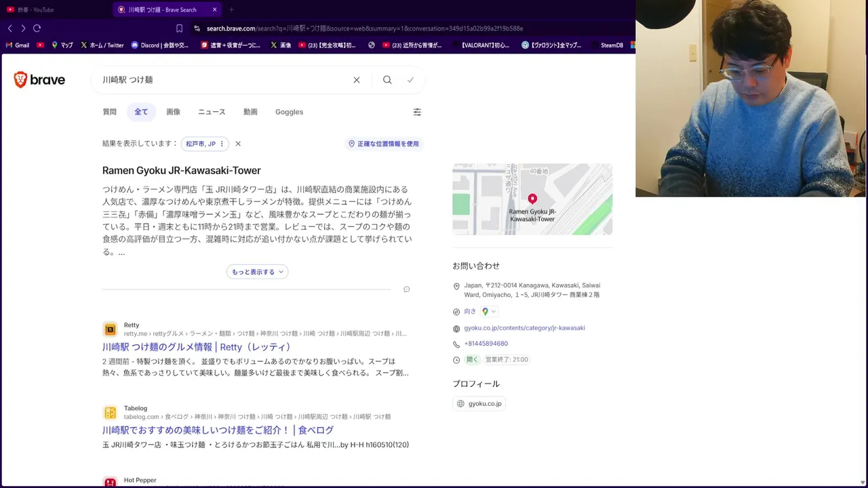Click 正確な位置情報を使用 button
868x488 pixels.
pos(384,144)
